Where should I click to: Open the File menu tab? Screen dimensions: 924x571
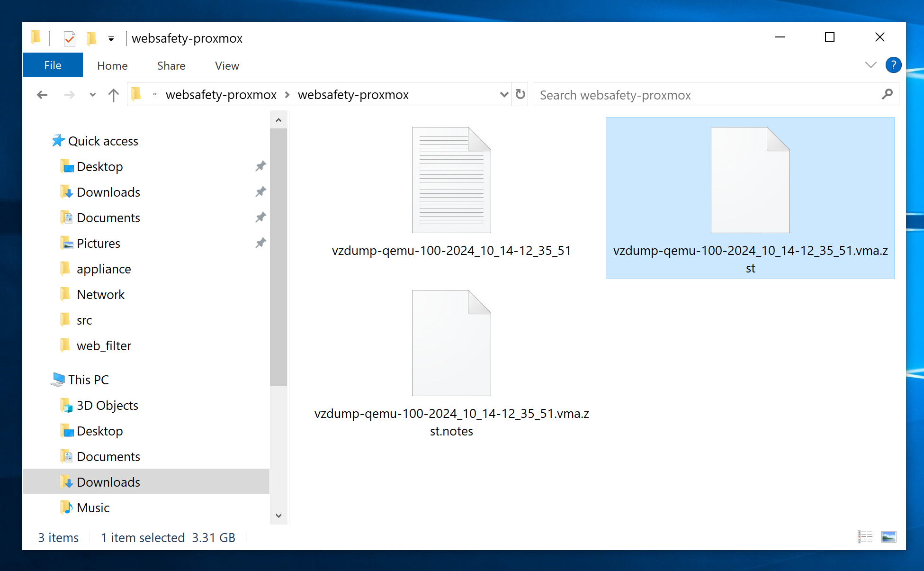(x=53, y=65)
